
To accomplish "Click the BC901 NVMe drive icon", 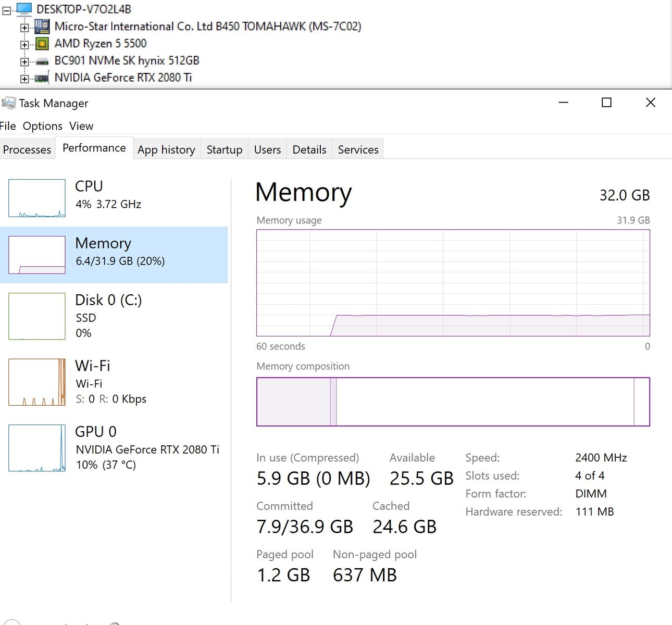I will pyautogui.click(x=42, y=61).
